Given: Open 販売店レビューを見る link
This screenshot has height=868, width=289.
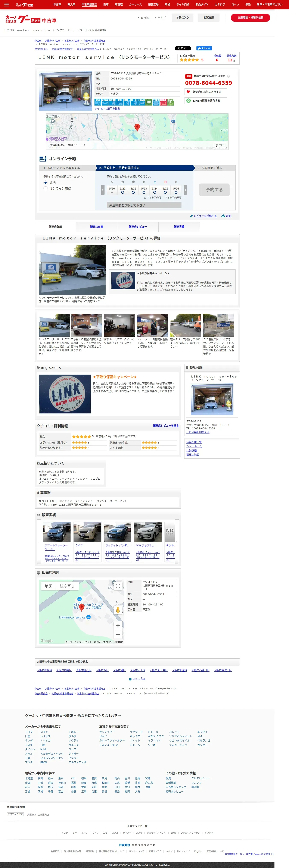Looking at the screenshot, I should pyautogui.click(x=166, y=426).
